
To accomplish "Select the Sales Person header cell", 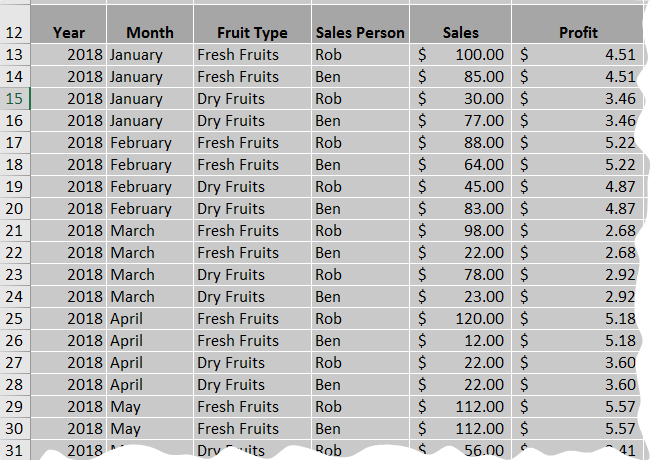I will tap(360, 24).
